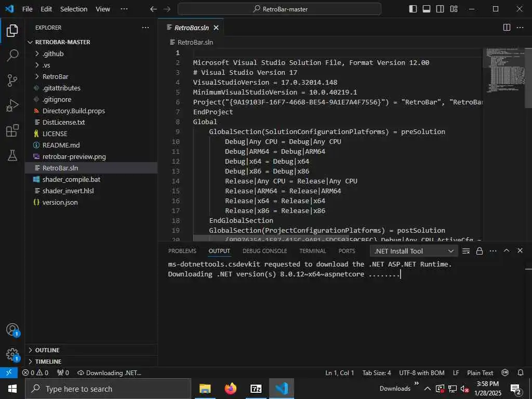Open version.json in the explorer

[91, 202]
